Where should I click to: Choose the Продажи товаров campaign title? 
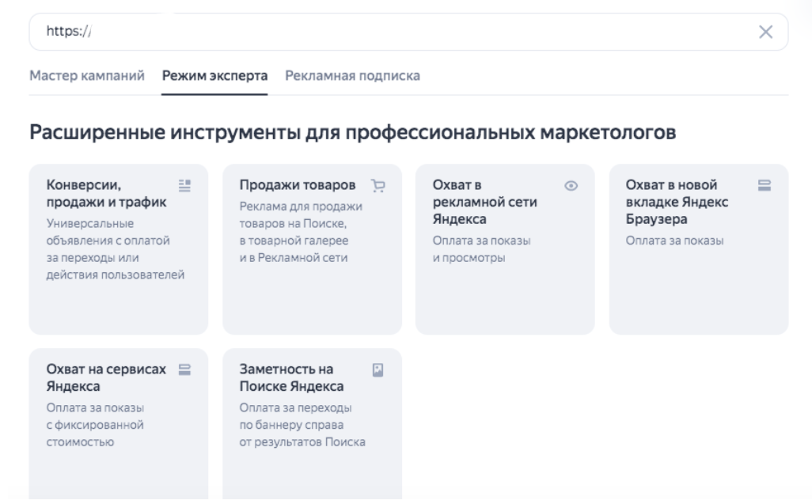coord(298,184)
